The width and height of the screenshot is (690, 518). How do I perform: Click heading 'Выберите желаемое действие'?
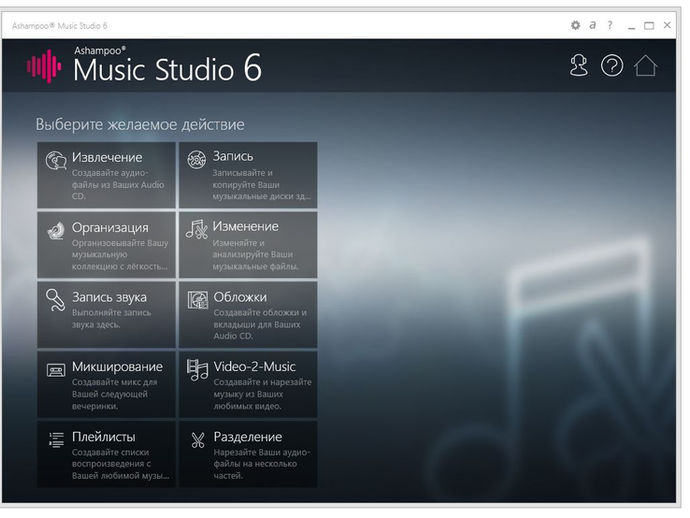click(140, 124)
